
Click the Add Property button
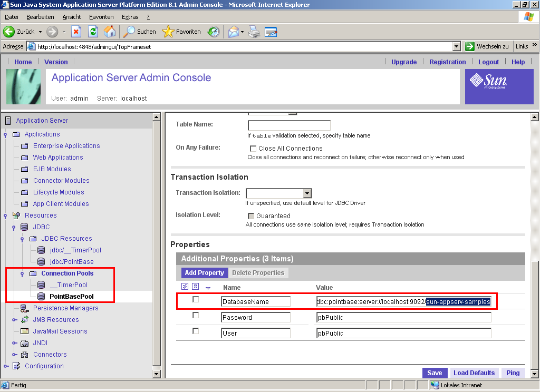[204, 273]
